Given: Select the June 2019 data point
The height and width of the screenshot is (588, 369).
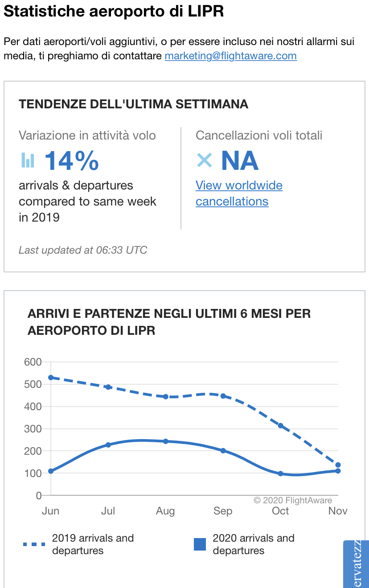Looking at the screenshot, I should click(51, 378).
